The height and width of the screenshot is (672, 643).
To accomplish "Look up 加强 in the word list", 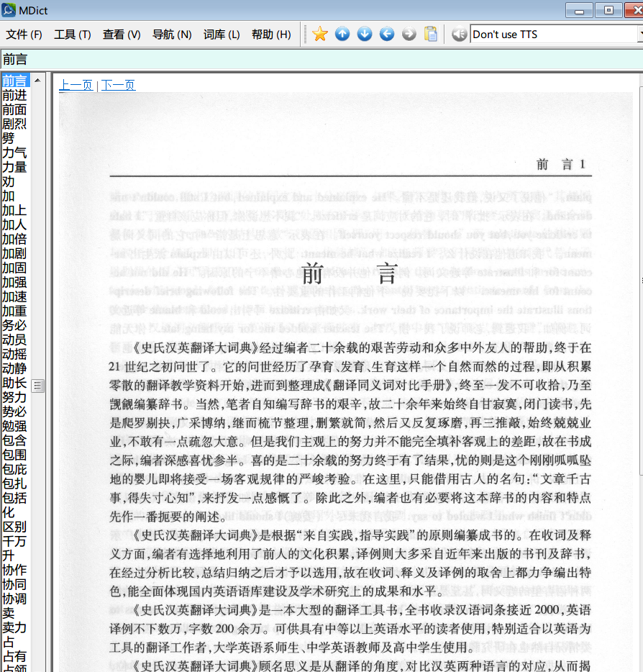I will point(14,282).
